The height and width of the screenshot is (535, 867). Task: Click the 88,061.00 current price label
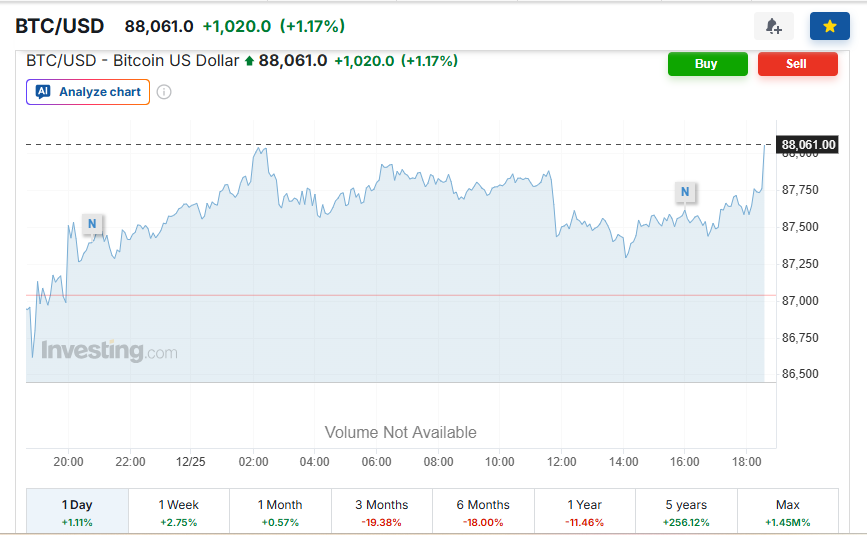(808, 145)
